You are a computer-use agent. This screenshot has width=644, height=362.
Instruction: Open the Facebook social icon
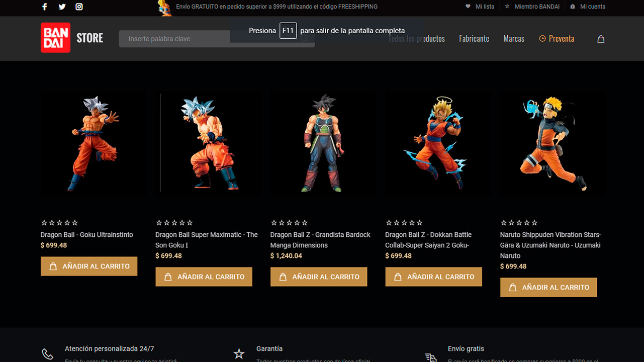pyautogui.click(x=45, y=7)
